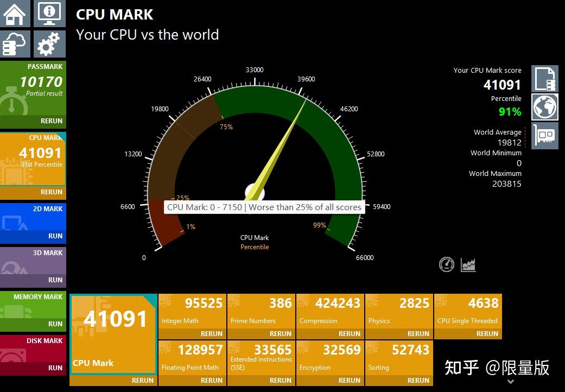Viewport: 565px width, 392px height.
Task: Rerun the CPU Single Threaded test
Action: tap(487, 333)
